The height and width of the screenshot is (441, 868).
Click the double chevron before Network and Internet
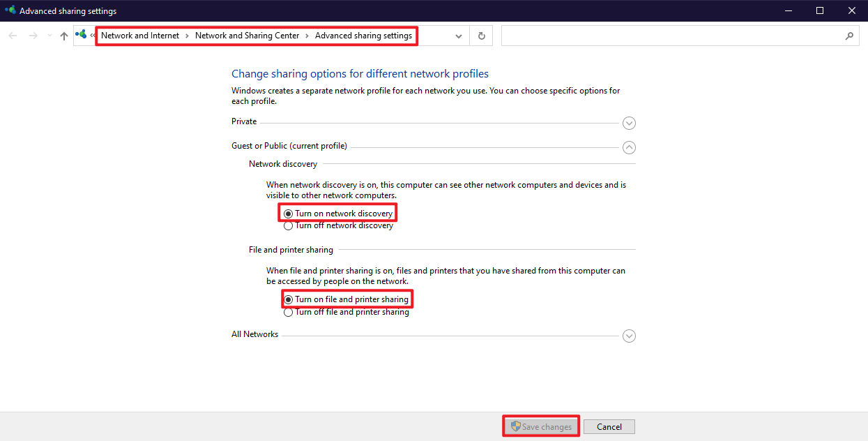93,36
